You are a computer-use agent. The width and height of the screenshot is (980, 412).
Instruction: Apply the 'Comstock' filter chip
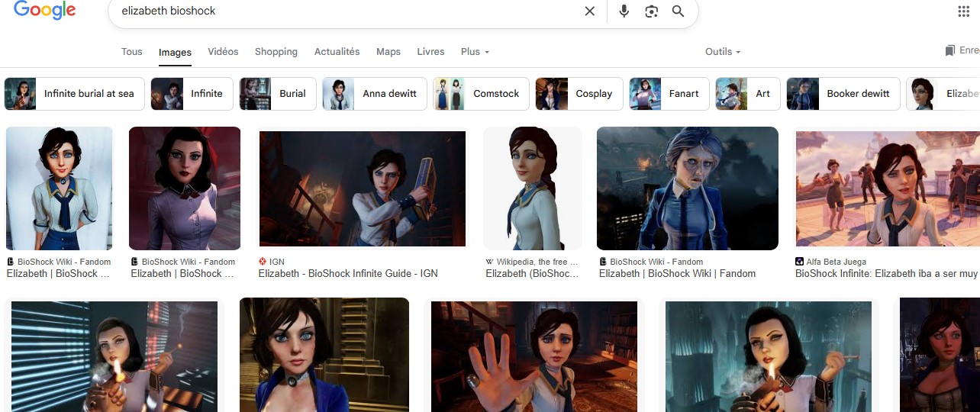(481, 94)
